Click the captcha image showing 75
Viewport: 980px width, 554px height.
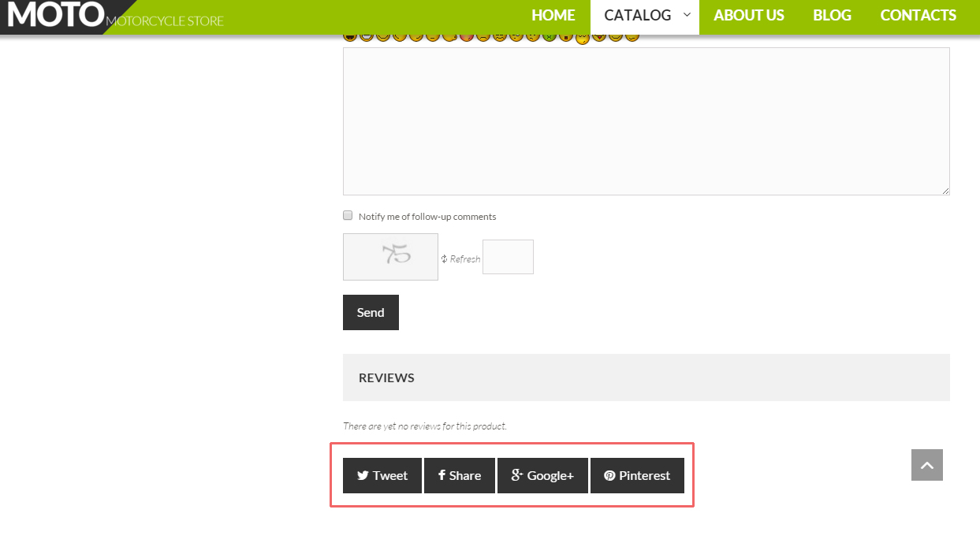pyautogui.click(x=390, y=257)
